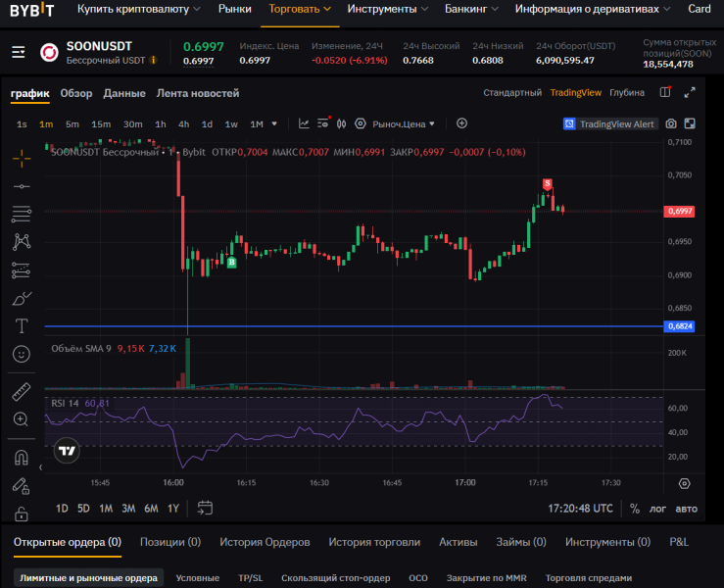Open the chart type line icon
The image size is (724, 588).
(304, 123)
